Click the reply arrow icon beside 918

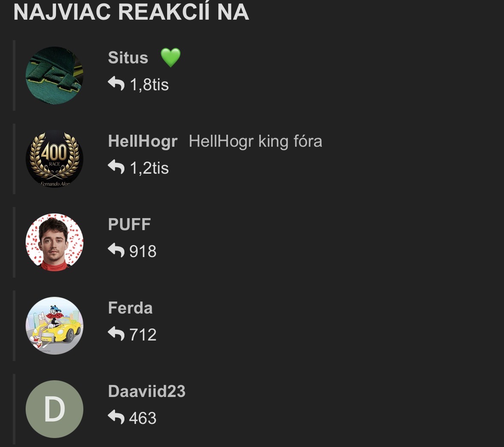[x=116, y=250]
